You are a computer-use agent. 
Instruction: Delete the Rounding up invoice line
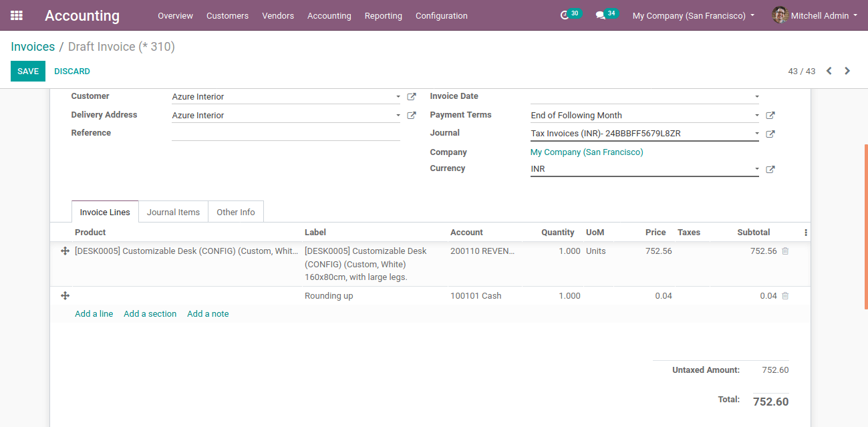(785, 296)
